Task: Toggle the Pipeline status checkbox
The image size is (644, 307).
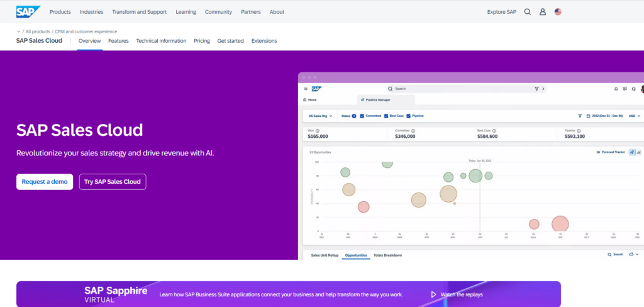Action: point(409,116)
